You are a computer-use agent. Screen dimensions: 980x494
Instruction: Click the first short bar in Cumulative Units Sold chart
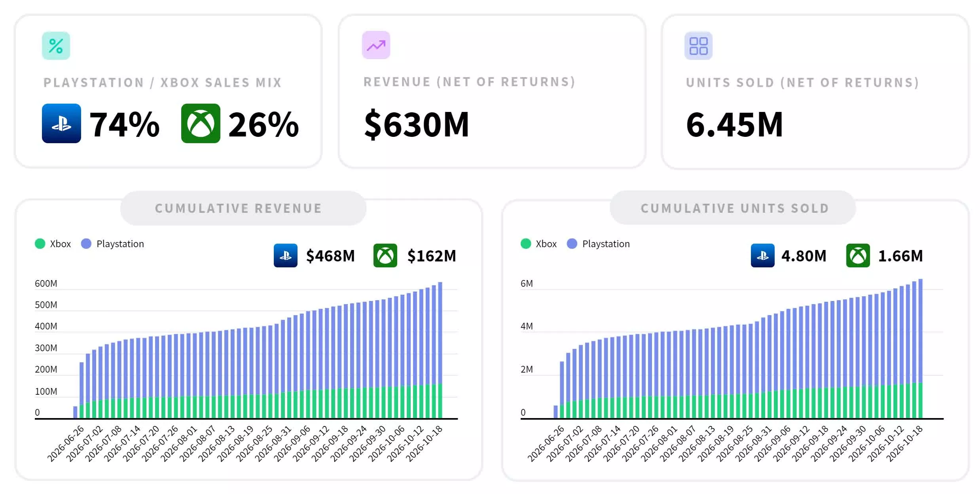point(555,412)
